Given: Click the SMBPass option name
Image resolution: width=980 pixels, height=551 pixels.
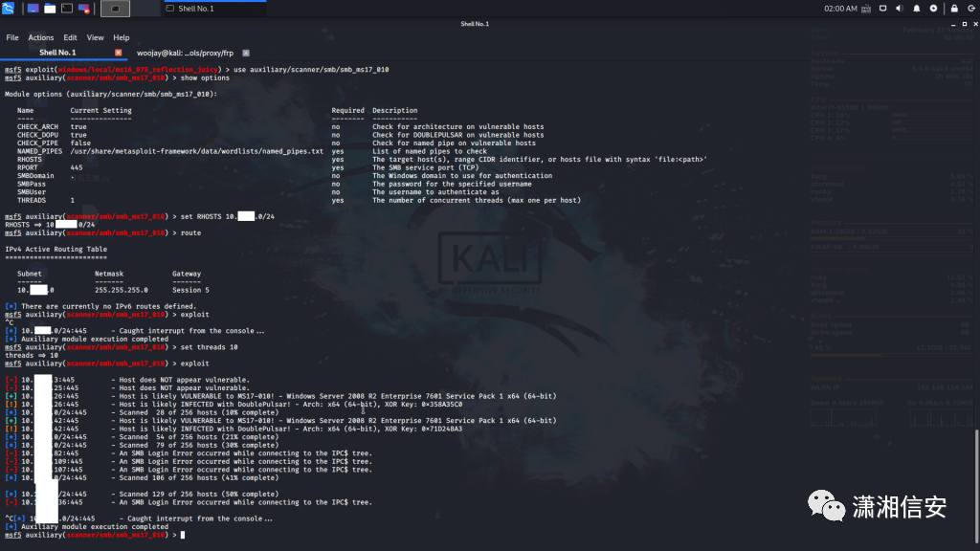Looking at the screenshot, I should [32, 184].
